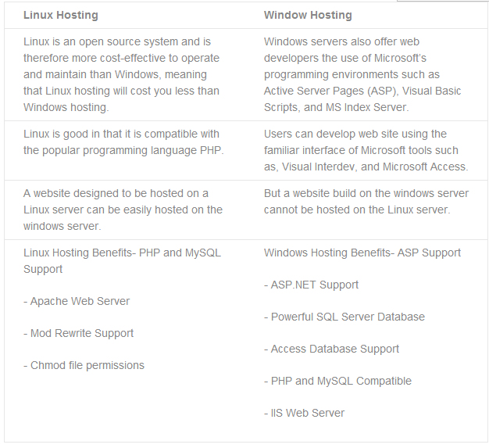Click the ASP.NET Support item
This screenshot has width=489, height=448.
pos(311,285)
